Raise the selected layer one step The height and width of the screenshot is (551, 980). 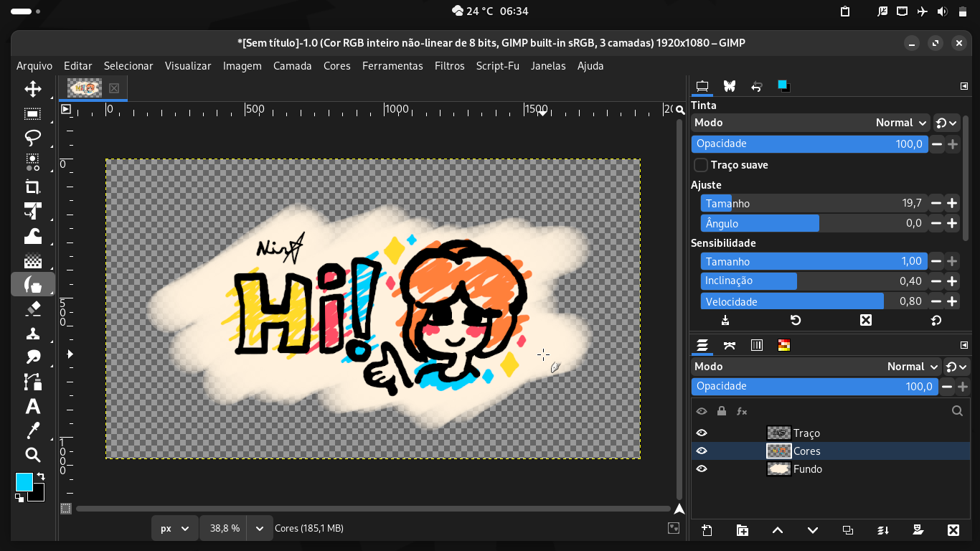click(x=777, y=530)
